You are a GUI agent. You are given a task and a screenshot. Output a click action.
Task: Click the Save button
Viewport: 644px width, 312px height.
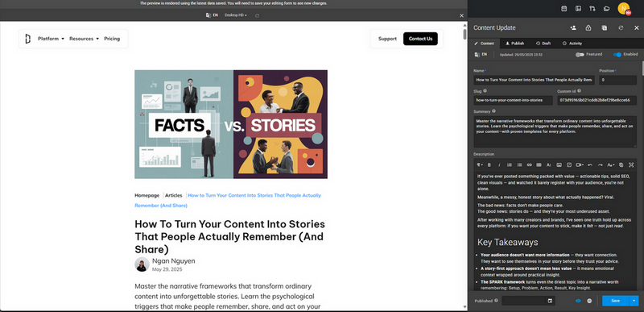tap(615, 301)
